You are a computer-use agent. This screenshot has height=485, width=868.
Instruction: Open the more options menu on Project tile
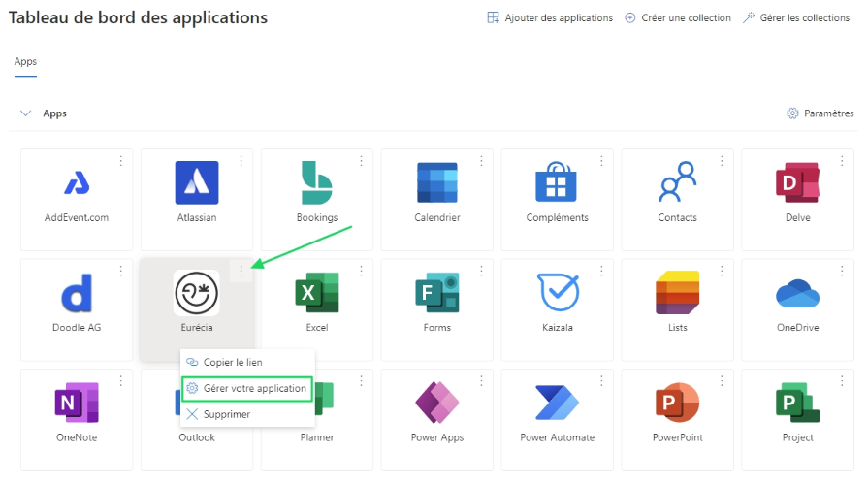click(842, 381)
